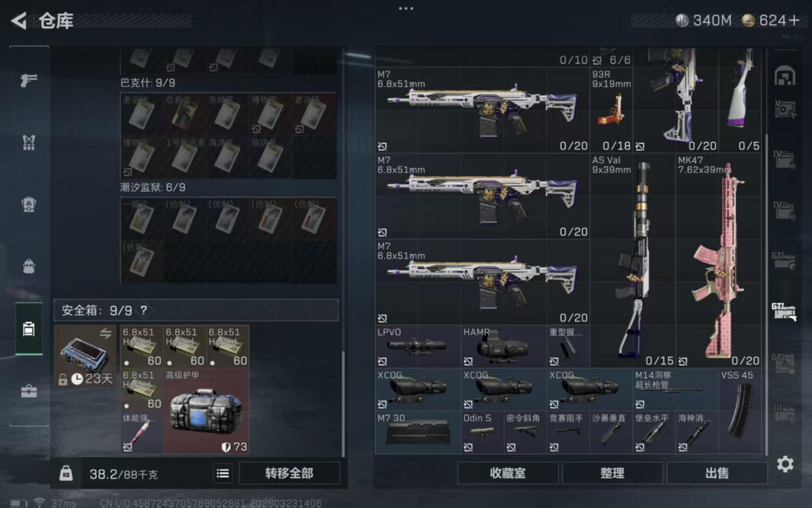Viewport: 812px width, 508px height.
Task: Select the 密令斜角 foregrip
Action: tap(525, 432)
